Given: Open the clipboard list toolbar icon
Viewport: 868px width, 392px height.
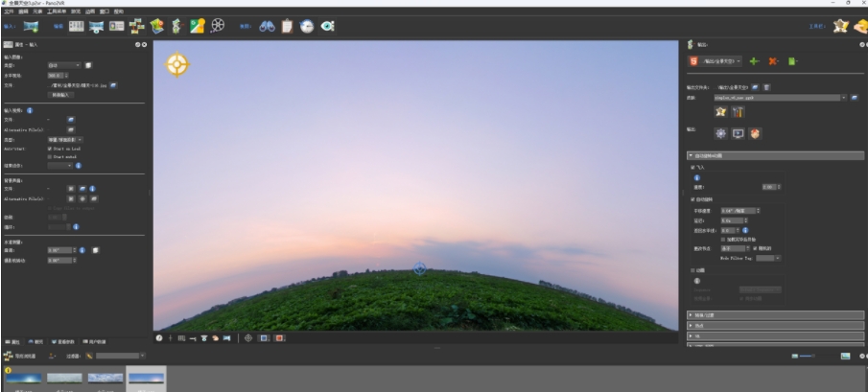Looking at the screenshot, I should (287, 26).
